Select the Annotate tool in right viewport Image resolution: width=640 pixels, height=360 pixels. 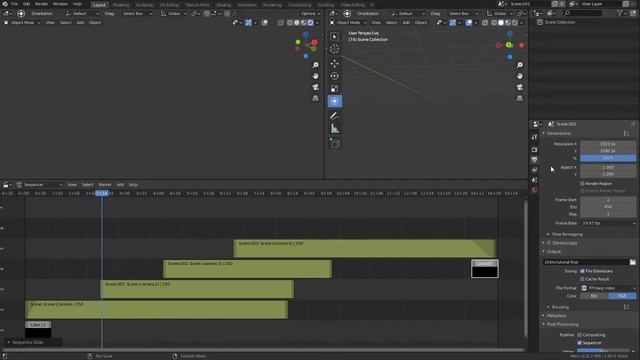pos(334,116)
